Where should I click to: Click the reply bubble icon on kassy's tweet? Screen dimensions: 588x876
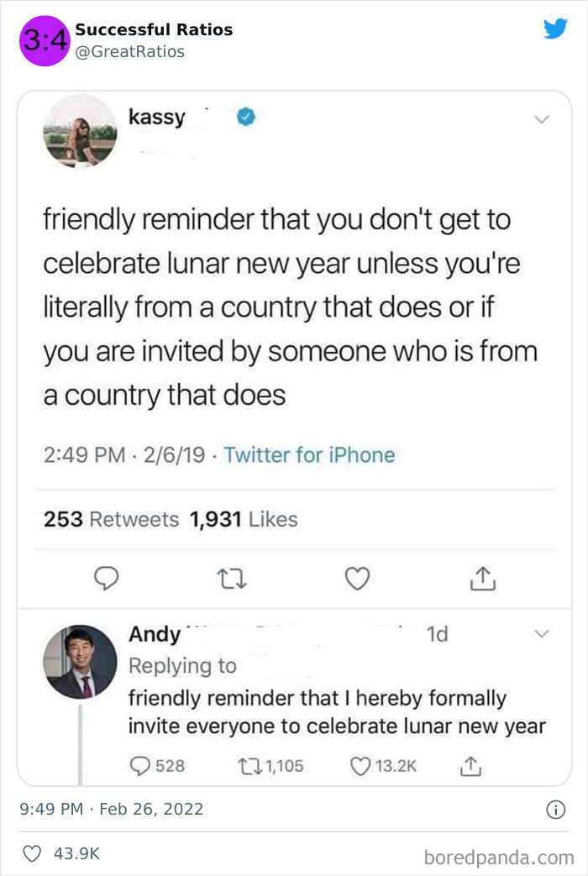coord(107,579)
